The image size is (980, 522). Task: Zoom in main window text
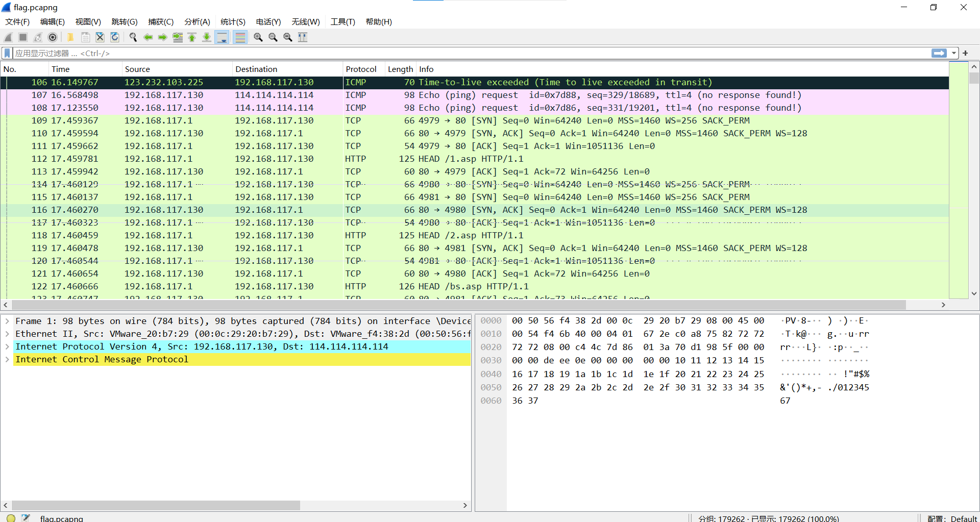[x=258, y=37]
